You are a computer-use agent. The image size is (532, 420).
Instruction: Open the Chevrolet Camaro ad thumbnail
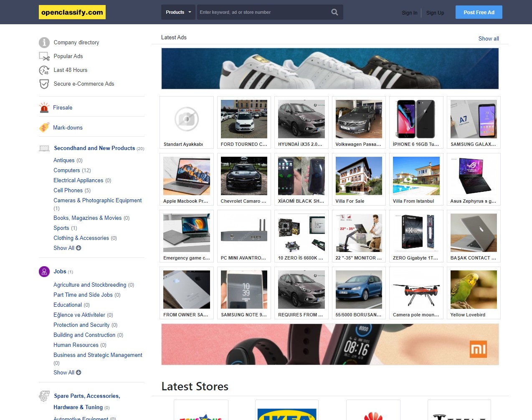[244, 176]
